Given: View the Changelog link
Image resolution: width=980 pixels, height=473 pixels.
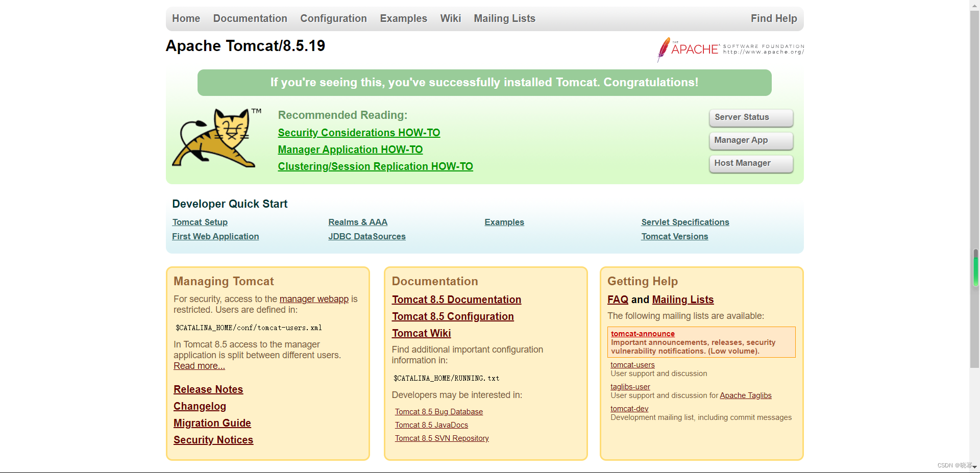Looking at the screenshot, I should (x=200, y=406).
